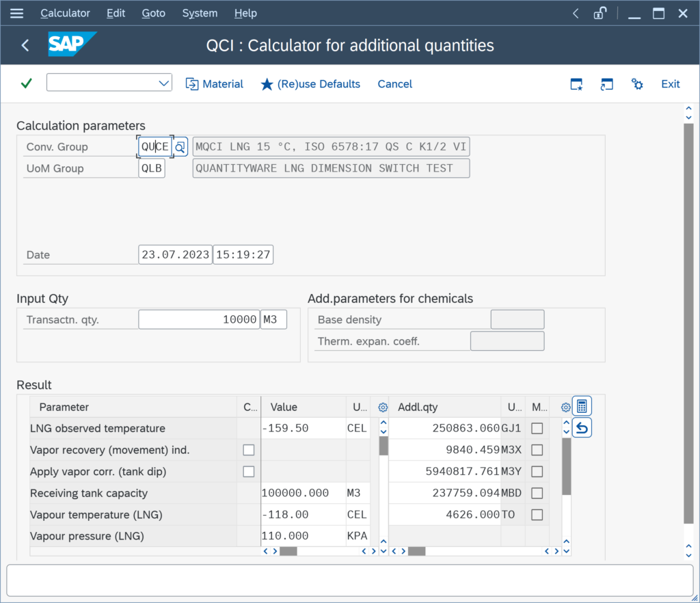Click QUANTITYWARE LNG DIMENSION SWITCH TEST description
The width and height of the screenshot is (700, 603).
click(331, 168)
